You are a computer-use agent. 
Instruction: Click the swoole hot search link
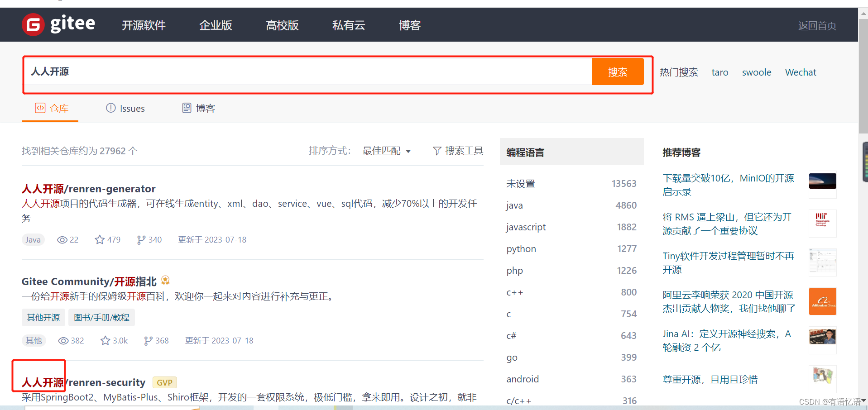tap(757, 72)
